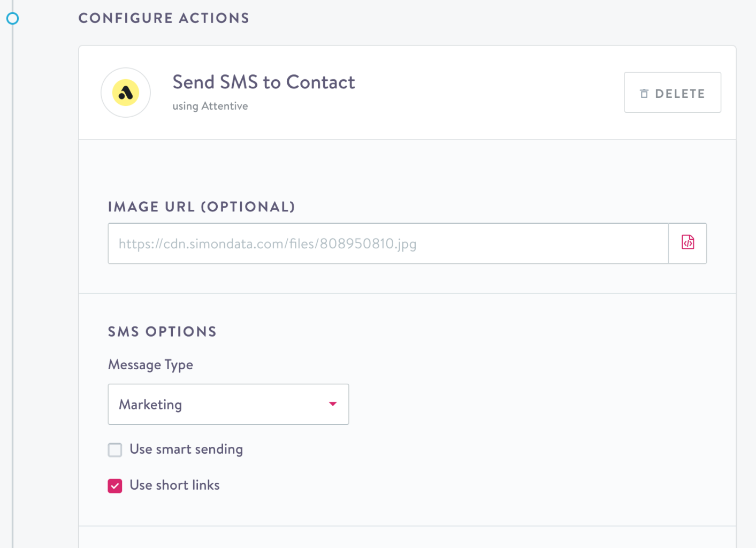Uncheck the Use short links checkbox
Viewport: 756px width, 548px height.
pos(115,485)
